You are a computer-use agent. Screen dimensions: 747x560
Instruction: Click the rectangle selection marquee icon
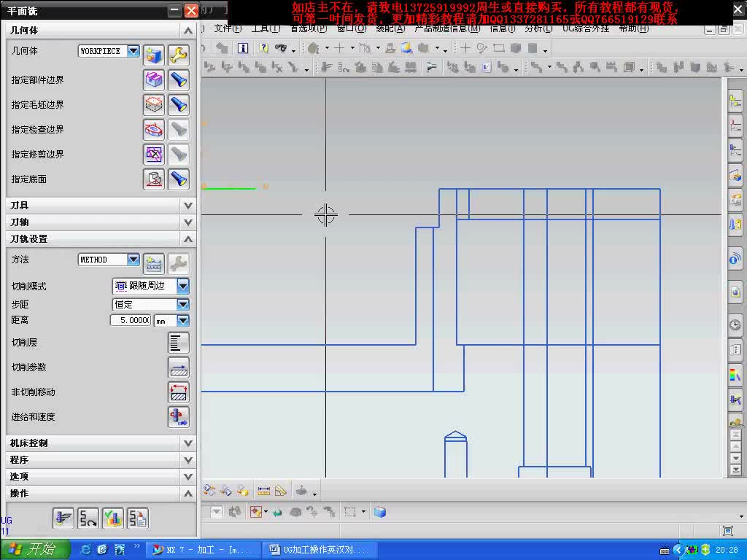(350, 513)
